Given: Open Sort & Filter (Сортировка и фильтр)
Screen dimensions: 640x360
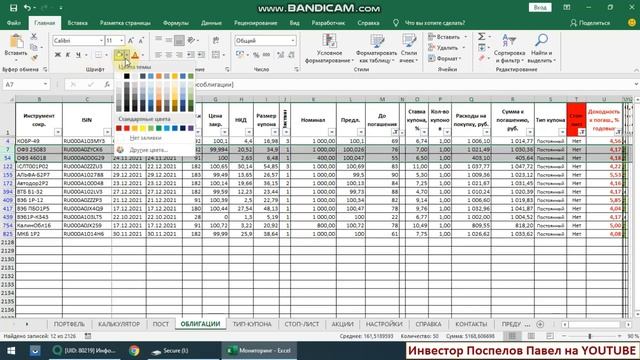Looking at the screenshot, I should click(509, 49).
